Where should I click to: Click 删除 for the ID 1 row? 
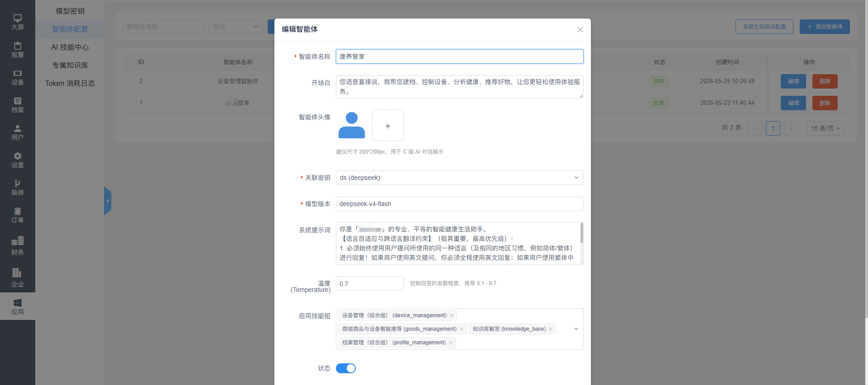point(825,103)
